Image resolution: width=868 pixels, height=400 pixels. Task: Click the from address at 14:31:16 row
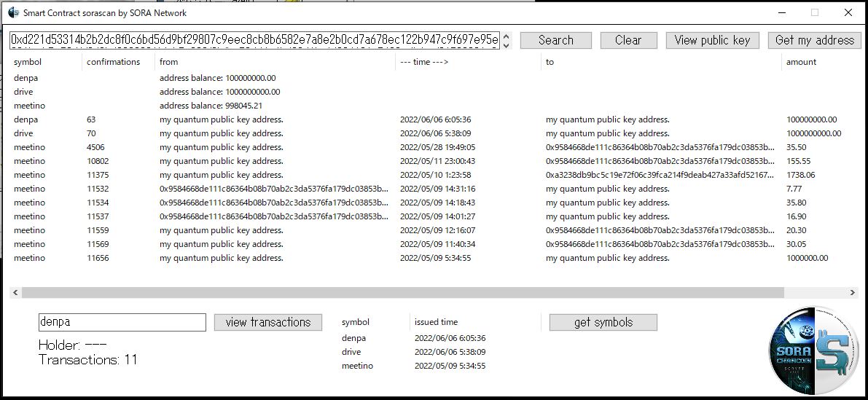tap(274, 189)
